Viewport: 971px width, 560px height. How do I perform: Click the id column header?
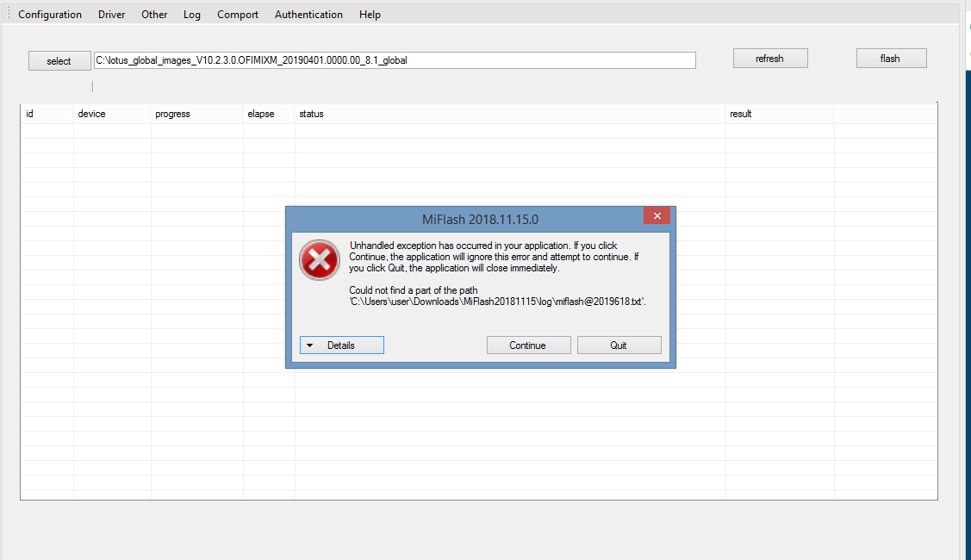[47, 114]
